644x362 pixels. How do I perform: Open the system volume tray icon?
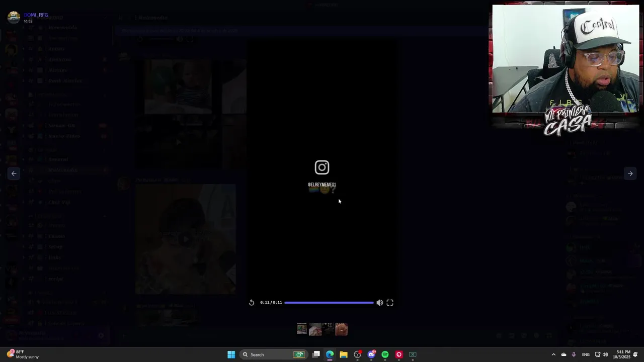point(605,354)
